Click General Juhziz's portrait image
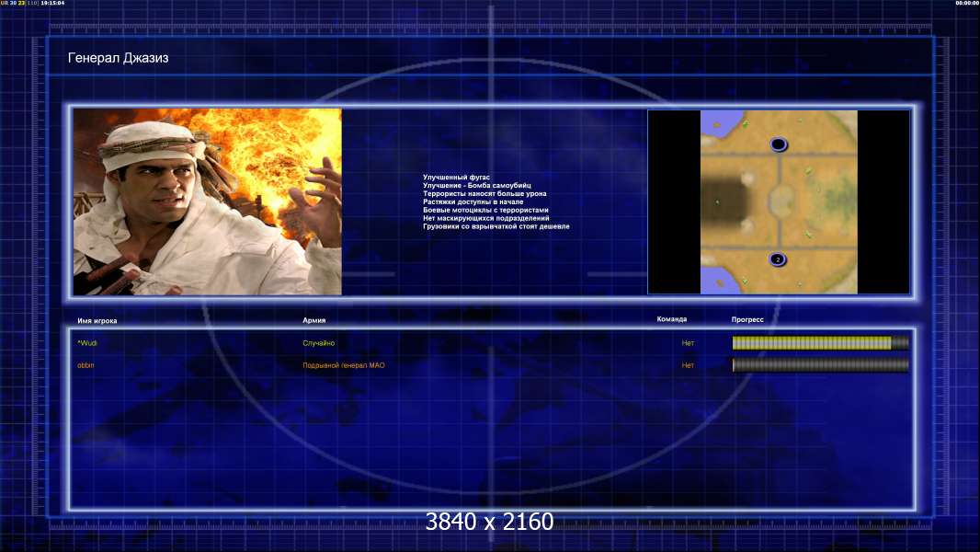The height and width of the screenshot is (552, 980). tap(207, 201)
